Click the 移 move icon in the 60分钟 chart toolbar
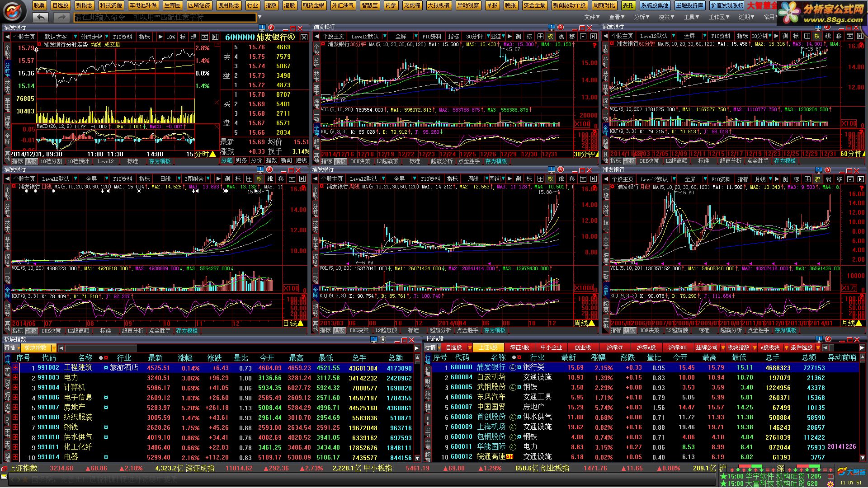The image size is (868, 488). pos(839,36)
